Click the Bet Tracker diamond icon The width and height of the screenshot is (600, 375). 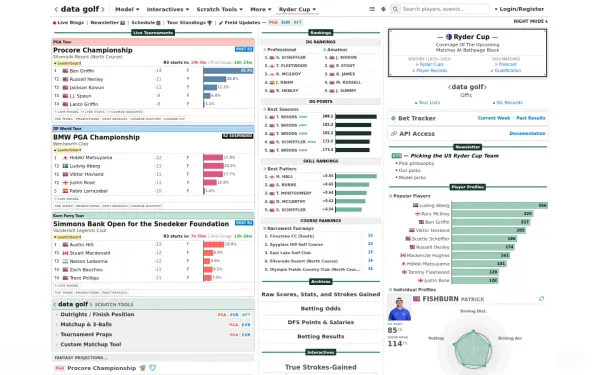[x=393, y=118]
